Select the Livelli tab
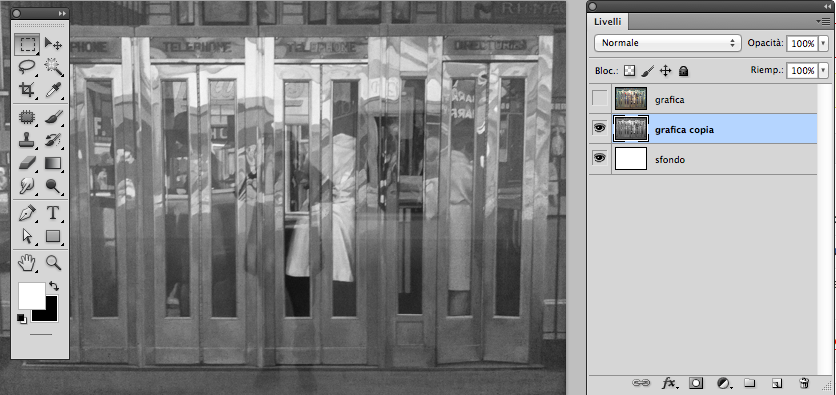836x395 pixels. click(x=607, y=21)
